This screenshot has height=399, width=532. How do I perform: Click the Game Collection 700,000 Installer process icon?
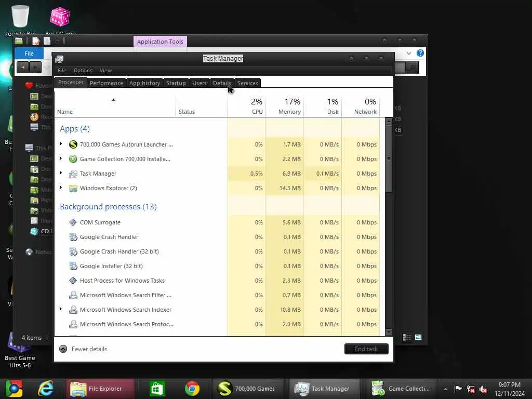point(73,159)
